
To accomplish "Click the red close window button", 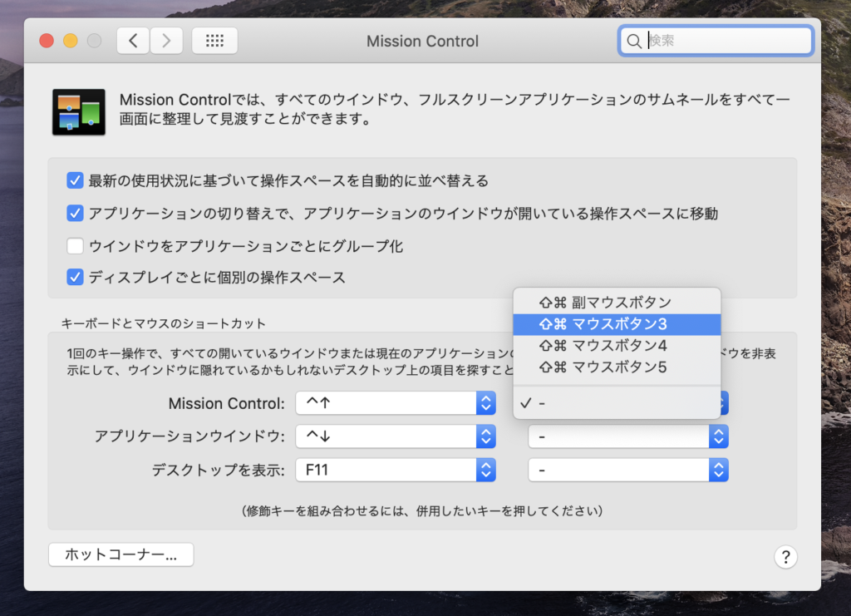I will point(47,41).
